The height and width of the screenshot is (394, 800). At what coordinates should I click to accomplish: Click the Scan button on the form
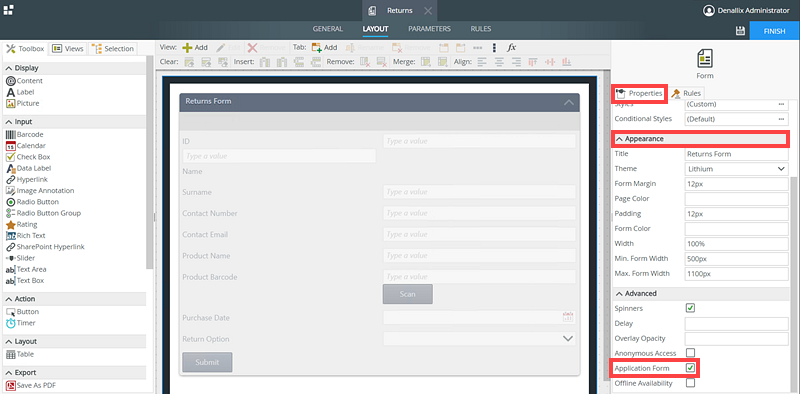(x=408, y=294)
